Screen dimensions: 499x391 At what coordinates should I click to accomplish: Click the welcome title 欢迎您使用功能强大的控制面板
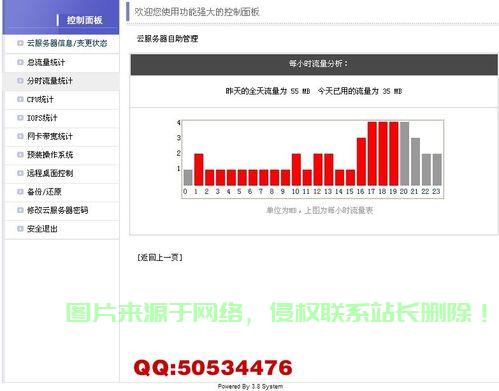pyautogui.click(x=197, y=12)
